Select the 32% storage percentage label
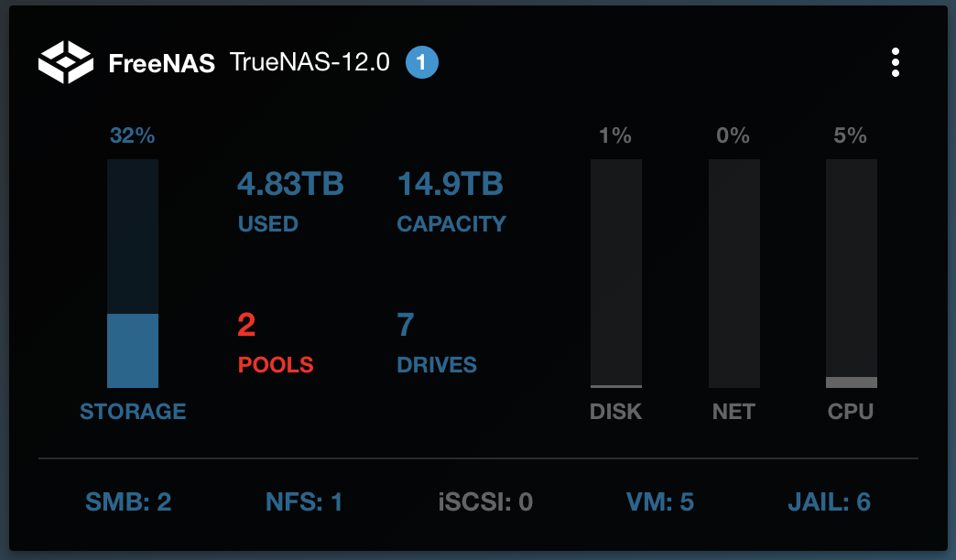The image size is (956, 560). 132,135
